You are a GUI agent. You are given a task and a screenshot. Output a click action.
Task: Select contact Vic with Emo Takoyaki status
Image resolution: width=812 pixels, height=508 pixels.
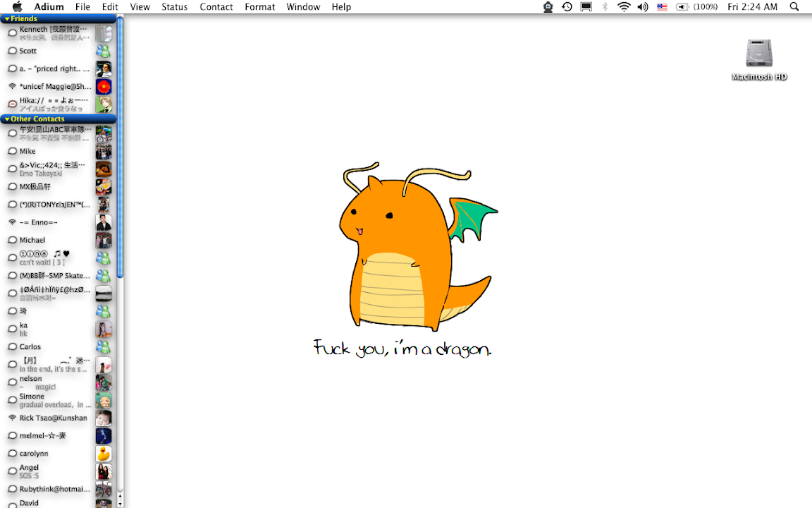(x=58, y=169)
